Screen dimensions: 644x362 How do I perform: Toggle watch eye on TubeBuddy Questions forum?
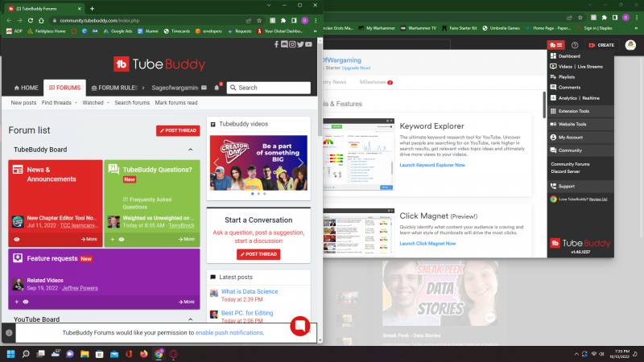click(121, 239)
